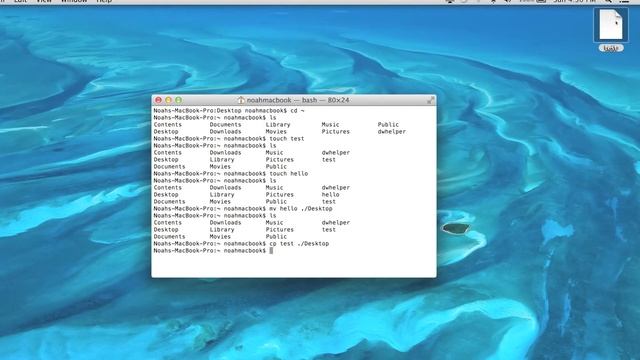Click the 'touch hello' command text
The height and width of the screenshot is (360, 640).
click(x=289, y=174)
